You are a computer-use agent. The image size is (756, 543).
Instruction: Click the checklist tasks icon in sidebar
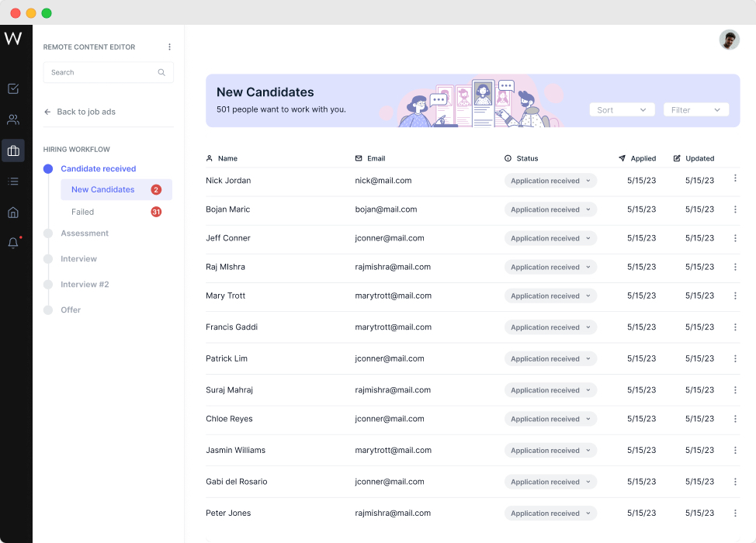pos(13,88)
